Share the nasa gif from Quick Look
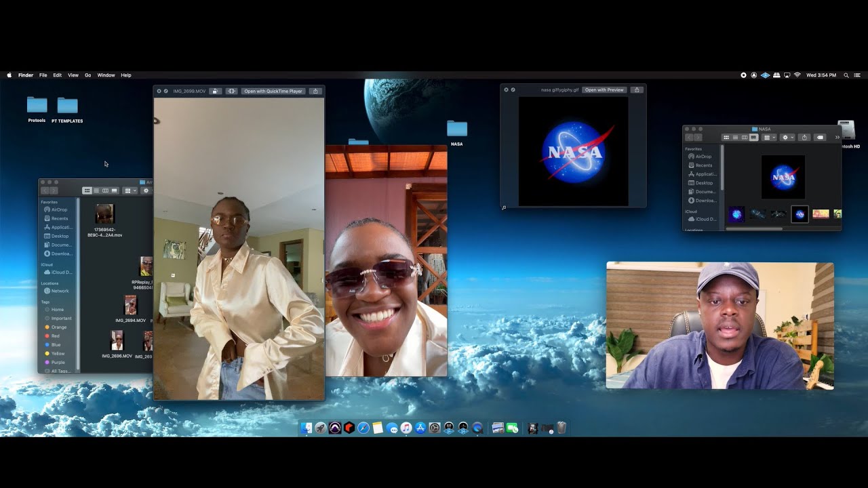 [637, 89]
